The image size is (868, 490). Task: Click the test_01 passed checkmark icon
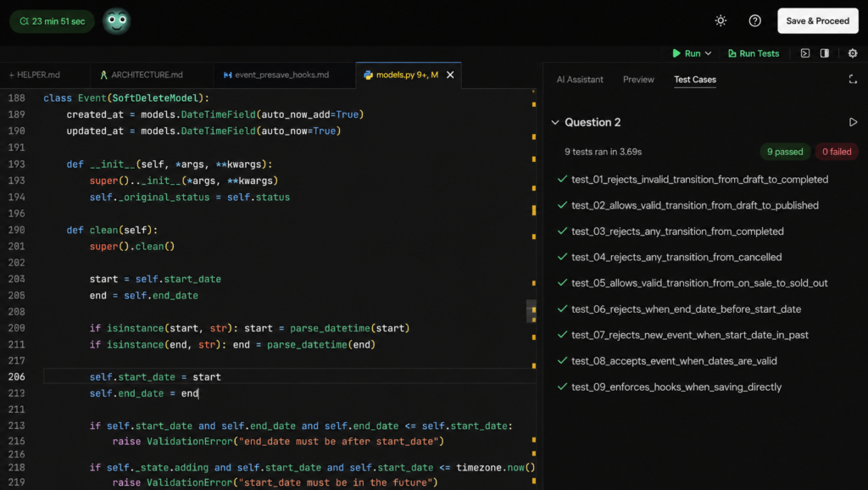tap(562, 179)
